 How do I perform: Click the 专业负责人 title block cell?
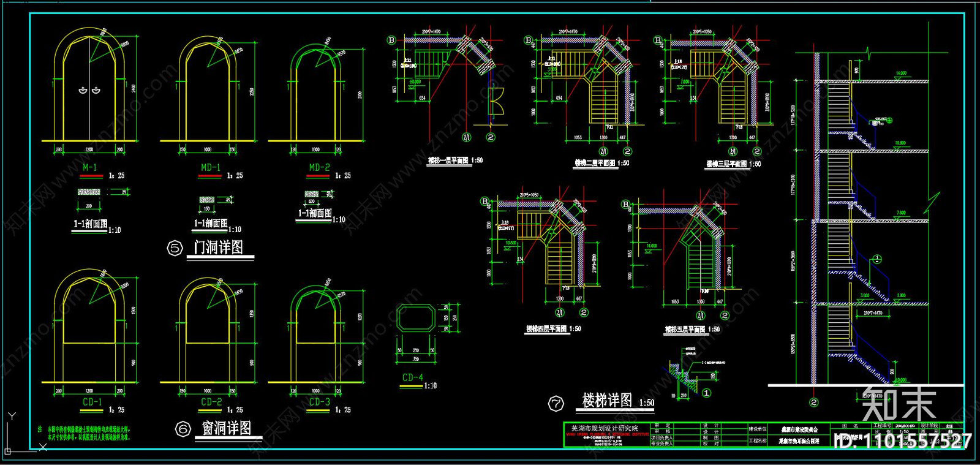[x=661, y=444]
